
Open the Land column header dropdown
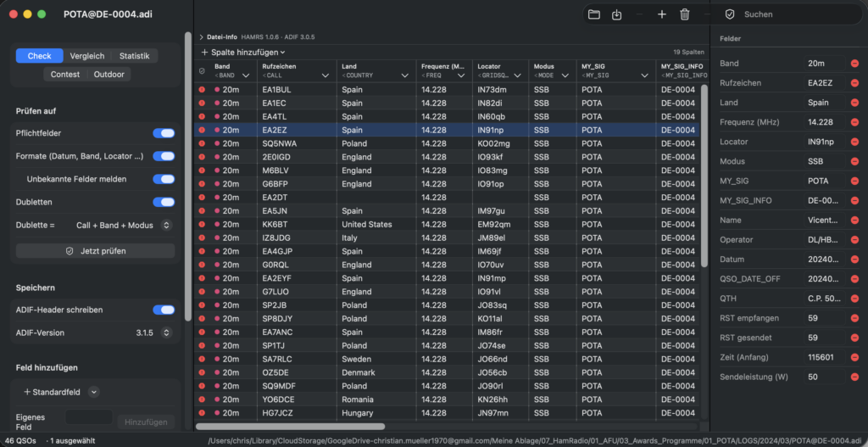tap(405, 75)
